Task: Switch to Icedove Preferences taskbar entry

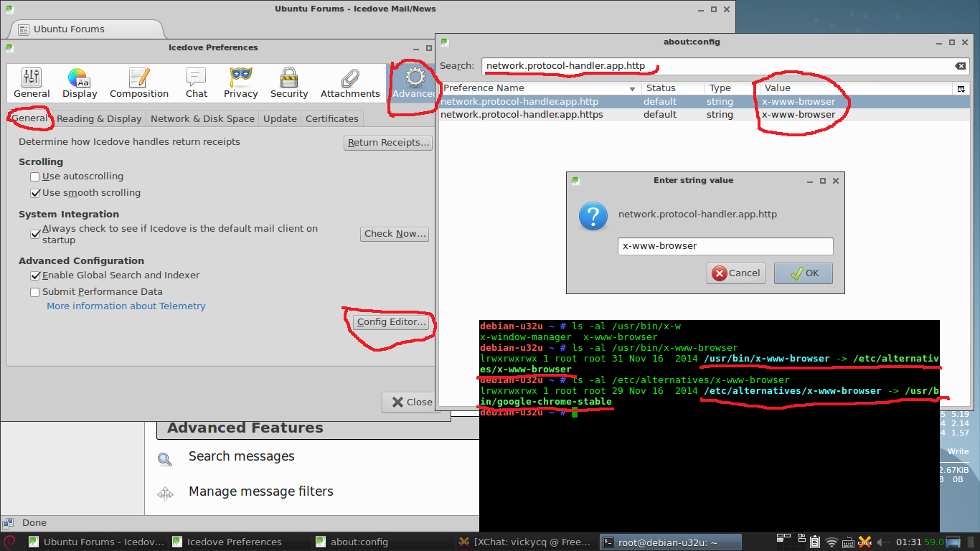Action: tap(240, 542)
